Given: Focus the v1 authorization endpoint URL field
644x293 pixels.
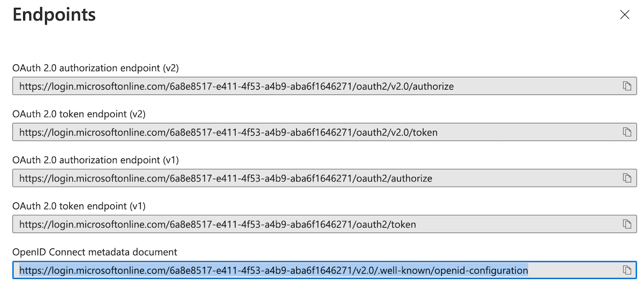Looking at the screenshot, I should tap(325, 178).
